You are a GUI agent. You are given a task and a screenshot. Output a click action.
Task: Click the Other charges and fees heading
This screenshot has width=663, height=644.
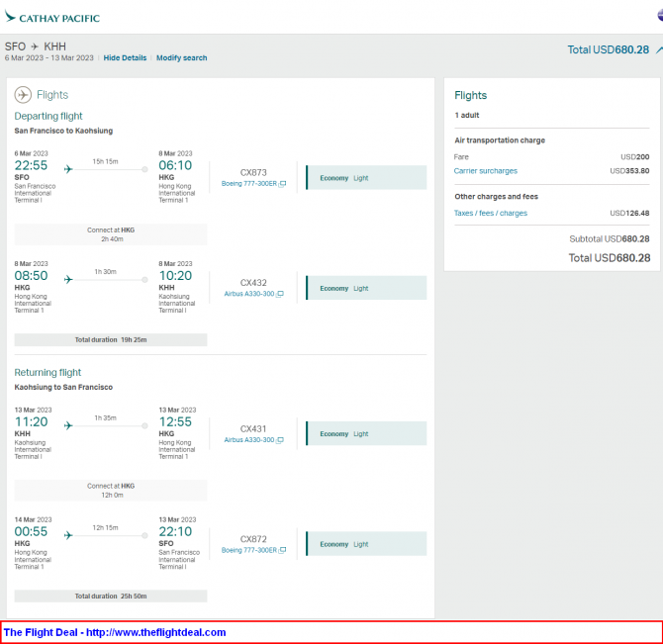(497, 197)
